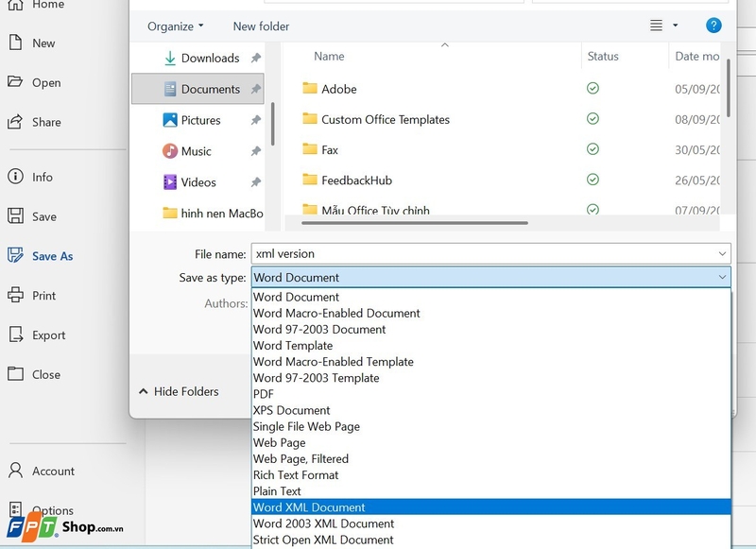
Task: Click pin icon next to Downloads
Action: click(x=255, y=58)
